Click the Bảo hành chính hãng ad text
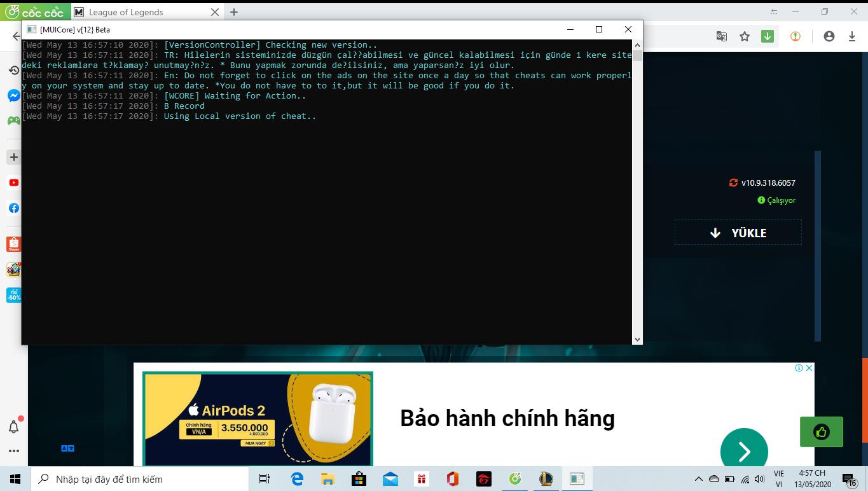 click(507, 418)
